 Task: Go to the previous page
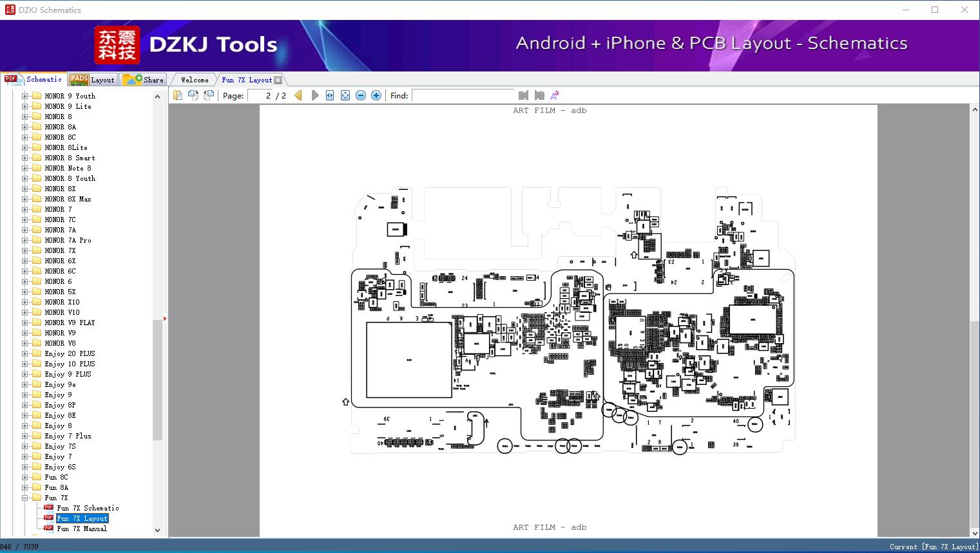coord(298,95)
